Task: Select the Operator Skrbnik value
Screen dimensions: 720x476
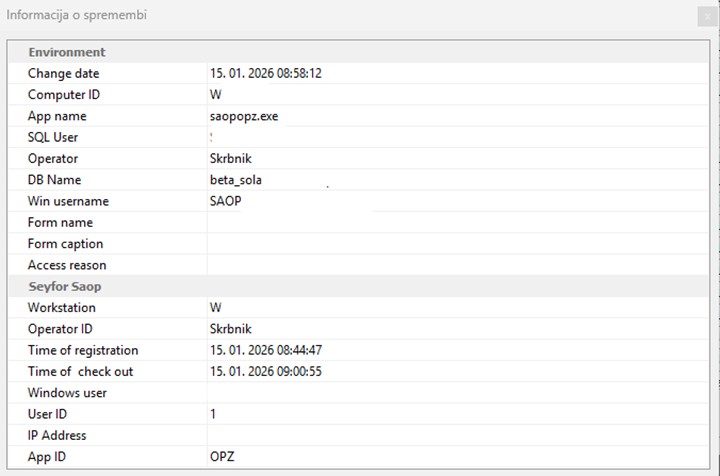Action: point(230,159)
